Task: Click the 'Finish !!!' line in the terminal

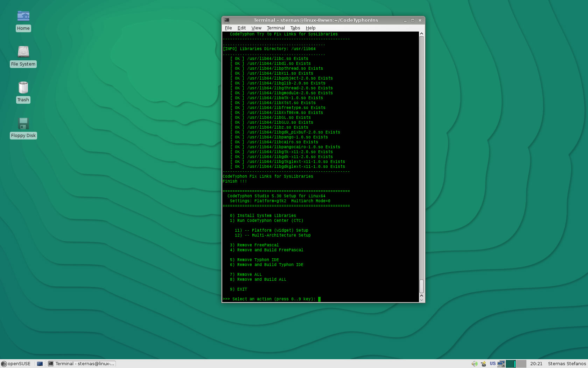Action: tap(235, 182)
